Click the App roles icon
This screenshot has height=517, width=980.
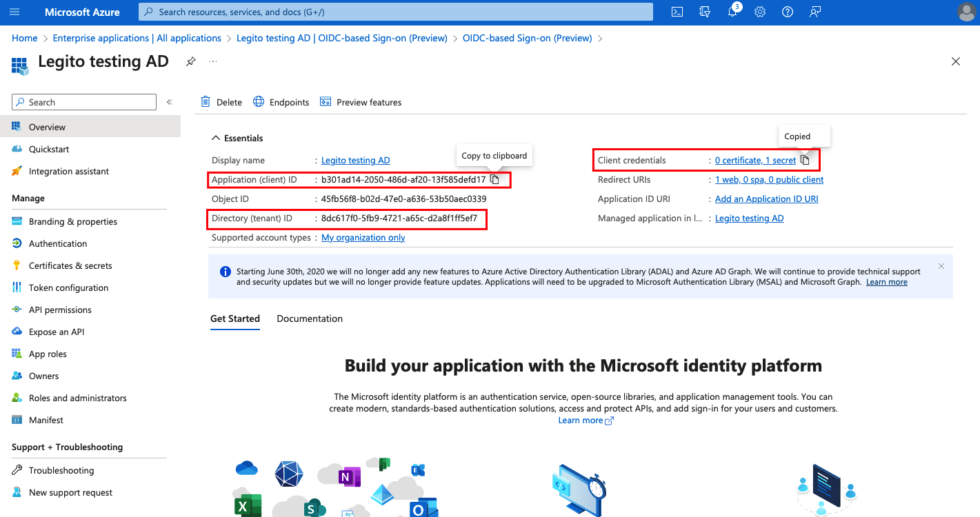point(17,354)
